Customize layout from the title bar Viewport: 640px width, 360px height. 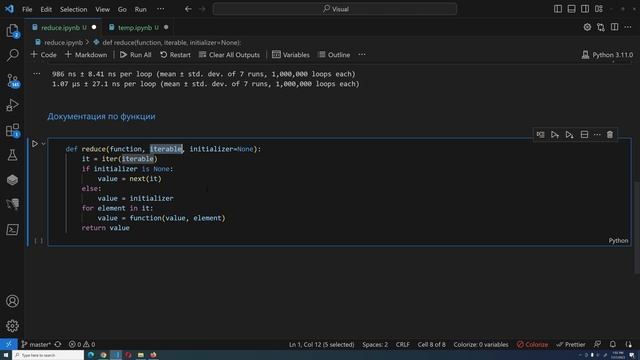[x=599, y=9]
